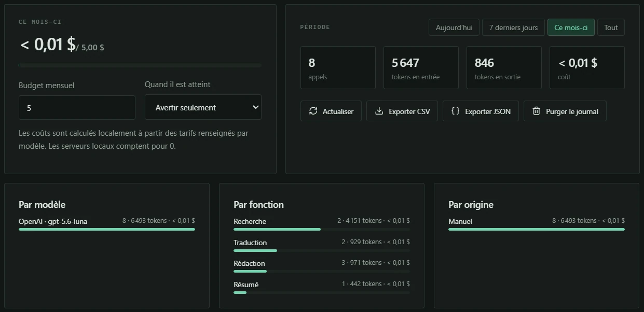Screen dimensions: 644x312
Task: Click the '8 appels' stat card
Action: (x=338, y=67)
